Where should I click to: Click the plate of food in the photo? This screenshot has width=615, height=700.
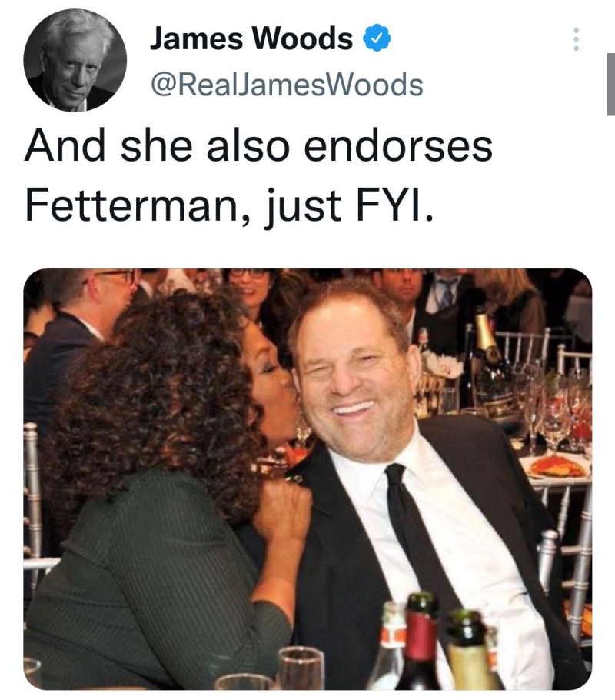(x=556, y=466)
